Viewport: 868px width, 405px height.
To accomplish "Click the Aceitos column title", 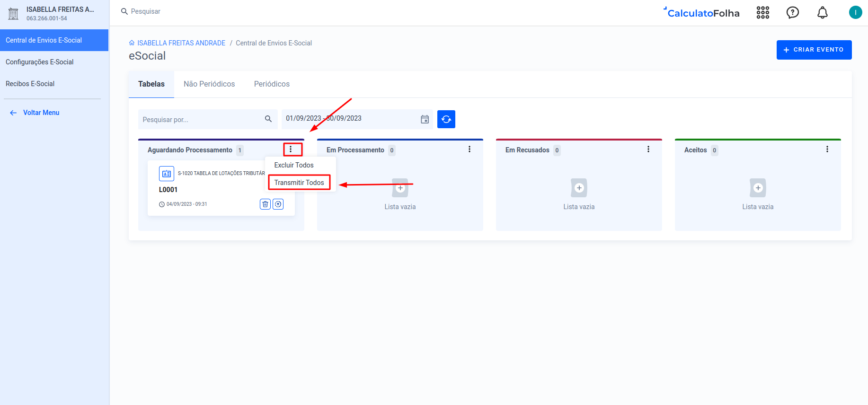I will pos(695,150).
